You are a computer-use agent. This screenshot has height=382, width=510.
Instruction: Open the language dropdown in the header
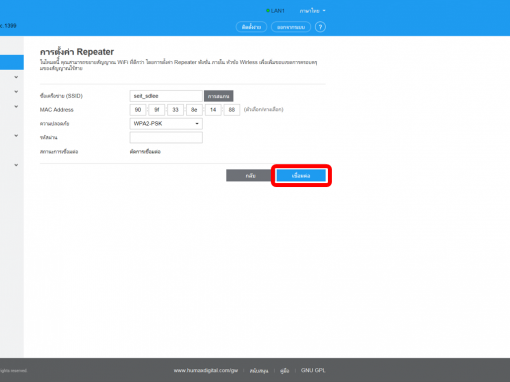(x=312, y=11)
